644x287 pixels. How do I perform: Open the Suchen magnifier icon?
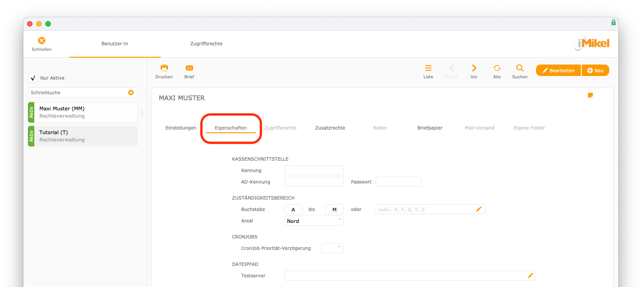click(520, 68)
